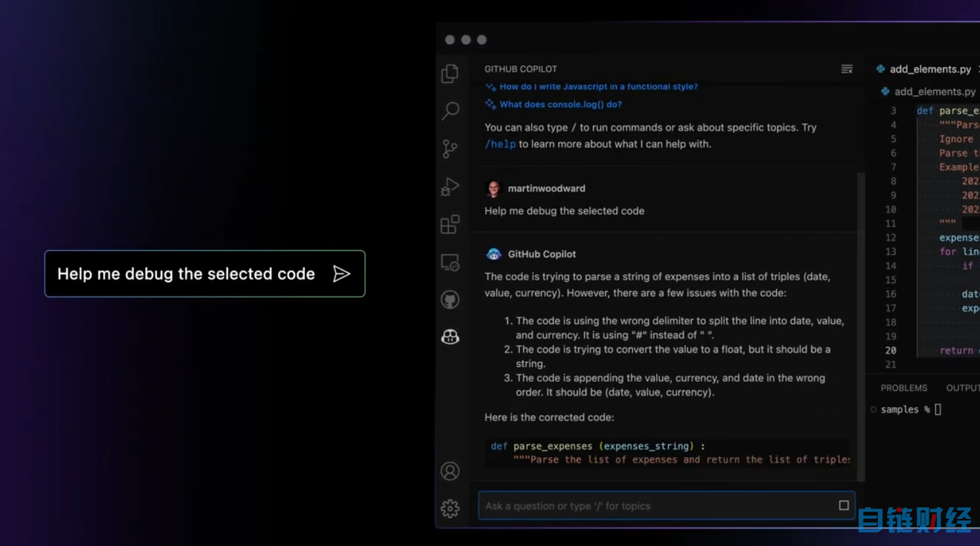Click the 'def parse_e' code on line 3
This screenshot has width=980, height=546.
(948, 111)
